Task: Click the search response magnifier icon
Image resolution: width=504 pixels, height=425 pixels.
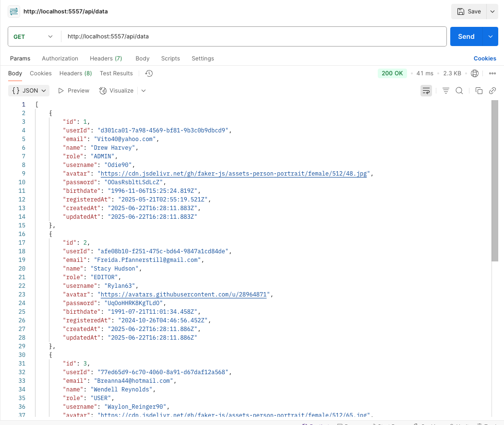Action: [459, 91]
